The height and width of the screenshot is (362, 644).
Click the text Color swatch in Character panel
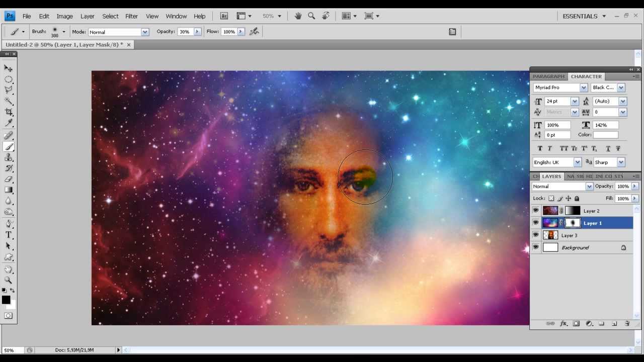click(x=605, y=135)
